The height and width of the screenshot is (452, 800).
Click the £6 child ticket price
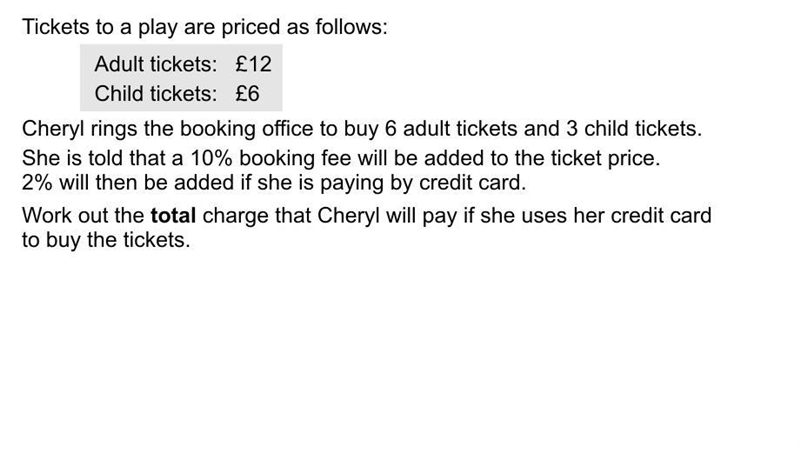coord(247,94)
